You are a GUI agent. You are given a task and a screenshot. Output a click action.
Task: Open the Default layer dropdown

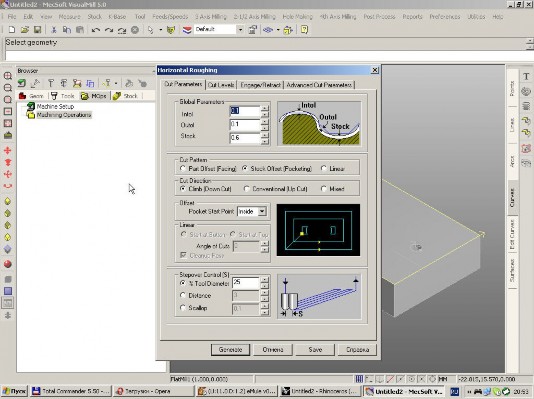coord(240,30)
